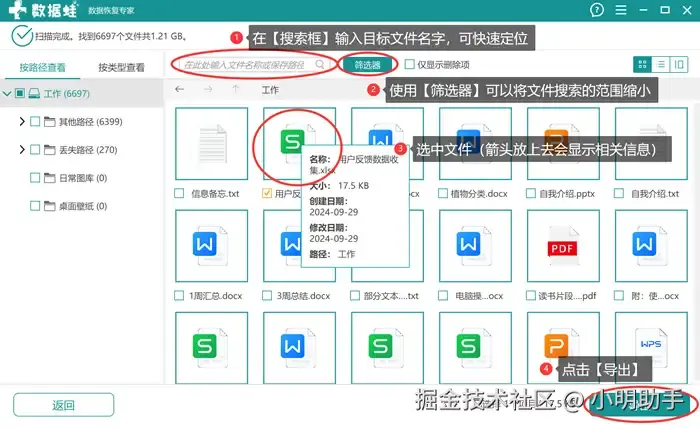Enable 仅显示删除项 checkbox
700x428 pixels.
coord(409,64)
